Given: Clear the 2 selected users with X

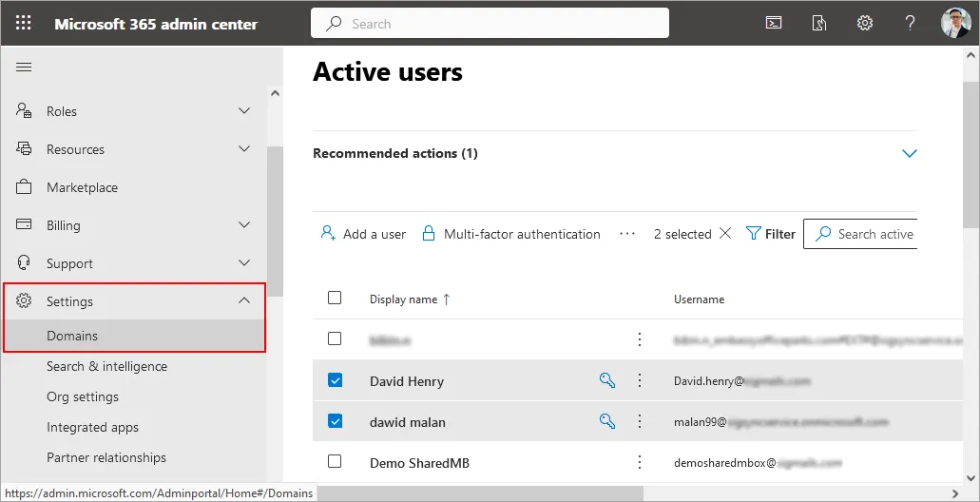Looking at the screenshot, I should tap(725, 233).
